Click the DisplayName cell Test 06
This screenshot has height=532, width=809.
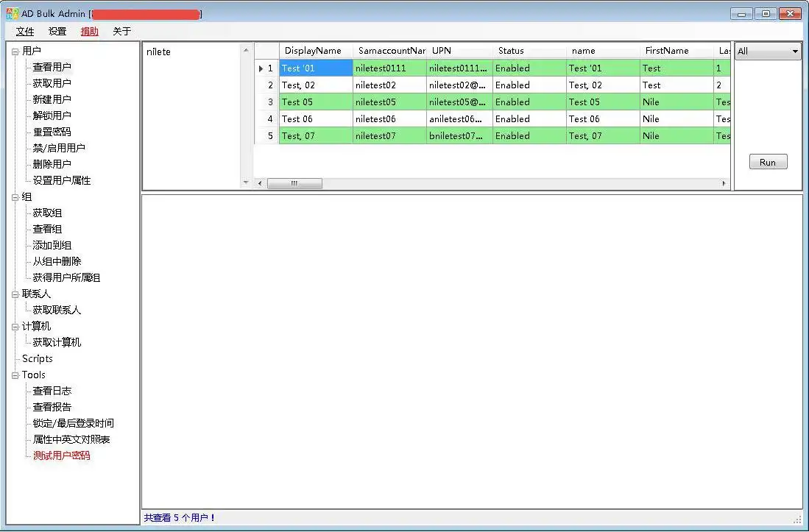pyautogui.click(x=317, y=119)
